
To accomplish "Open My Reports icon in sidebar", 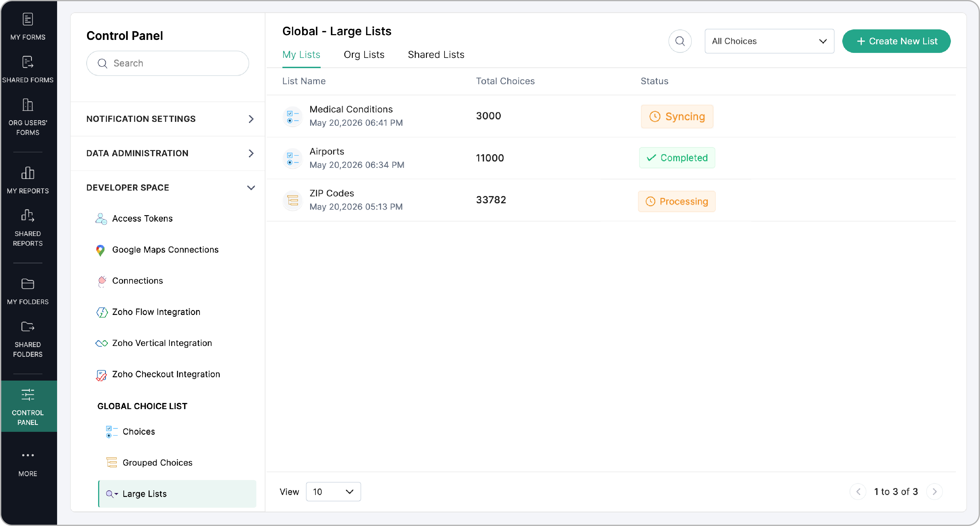I will pyautogui.click(x=28, y=173).
